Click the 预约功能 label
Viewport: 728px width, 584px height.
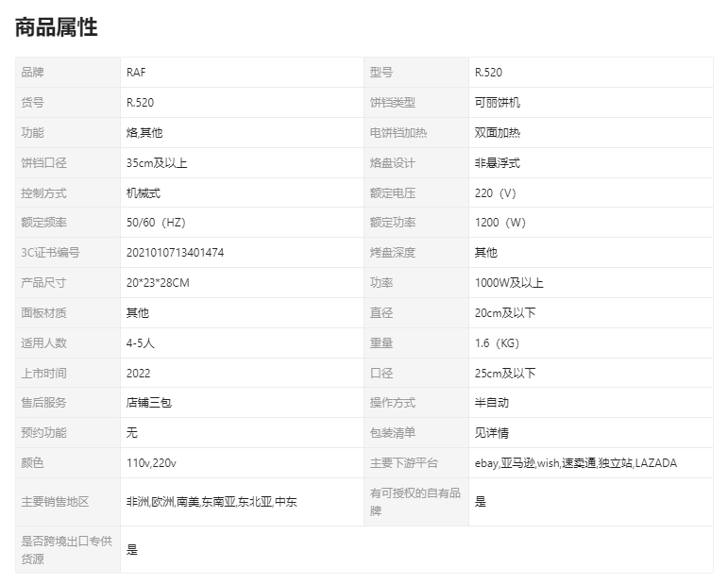tap(43, 432)
